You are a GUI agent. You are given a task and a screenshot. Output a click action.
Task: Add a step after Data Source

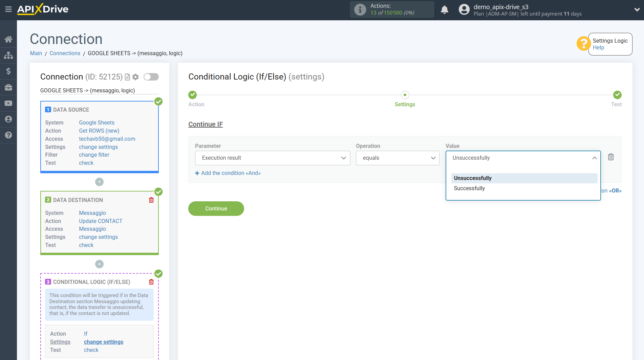[x=99, y=182]
